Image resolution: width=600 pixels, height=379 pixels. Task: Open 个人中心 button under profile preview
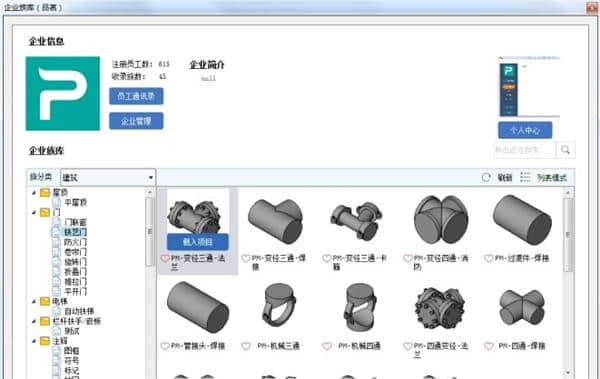point(525,130)
